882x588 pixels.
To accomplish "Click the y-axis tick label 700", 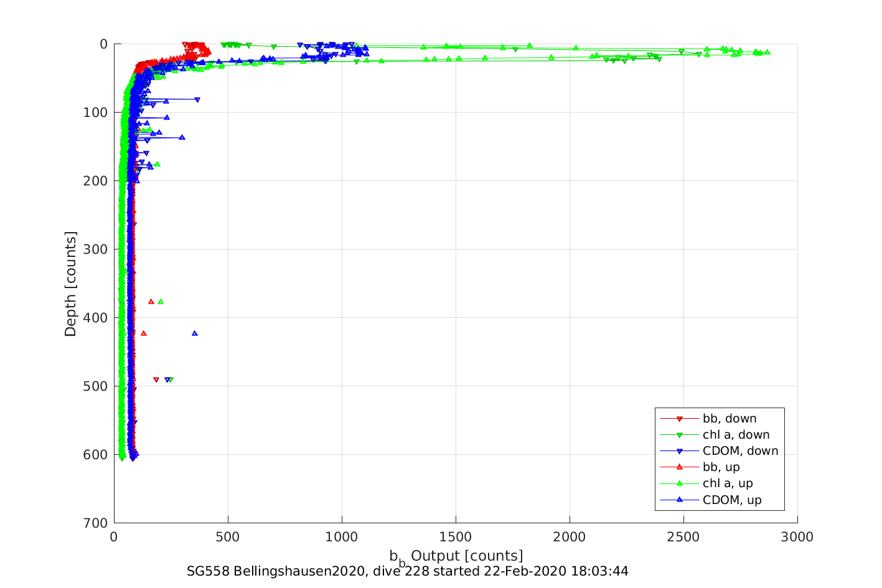I will (96, 523).
